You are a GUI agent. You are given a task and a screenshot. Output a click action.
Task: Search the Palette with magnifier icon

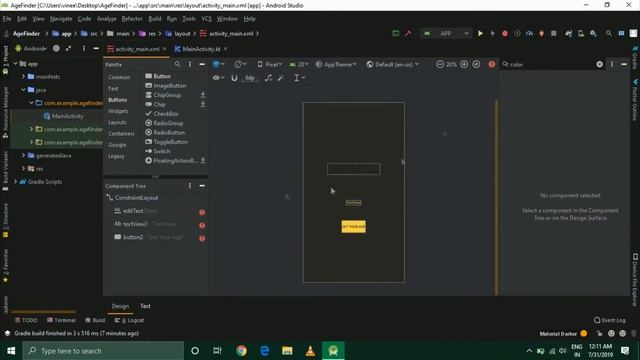[177, 64]
